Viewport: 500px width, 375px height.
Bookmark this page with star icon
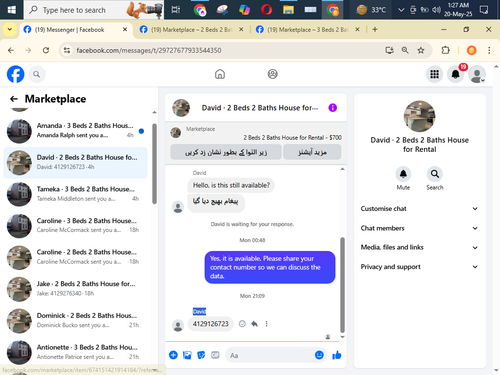coord(421,50)
